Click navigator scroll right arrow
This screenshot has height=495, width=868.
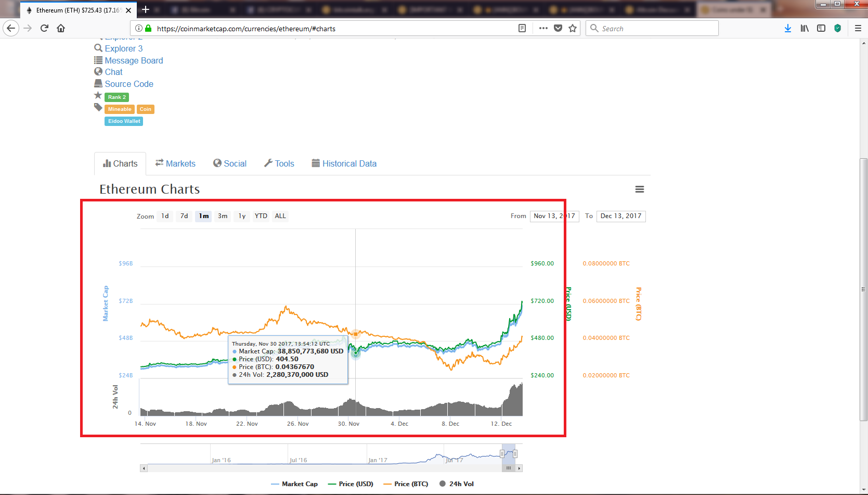pyautogui.click(x=519, y=468)
